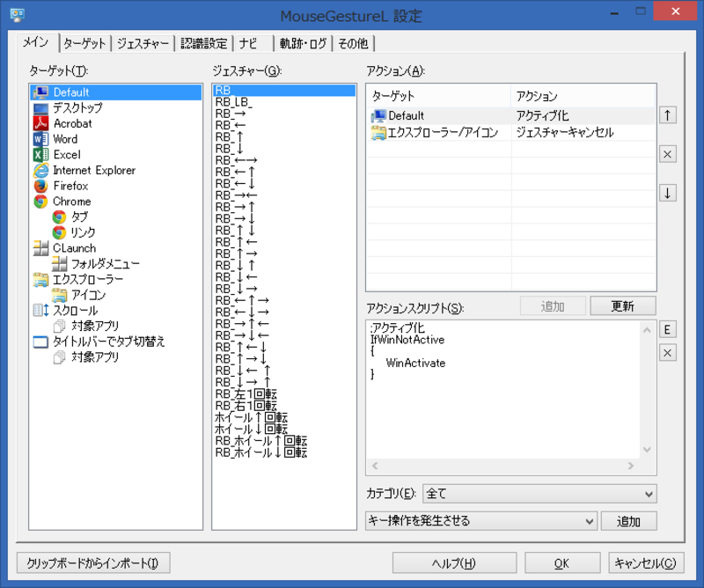Screen dimensions: 704x588
Task: Click the Firefox icon in the target tree
Action: click(x=40, y=186)
